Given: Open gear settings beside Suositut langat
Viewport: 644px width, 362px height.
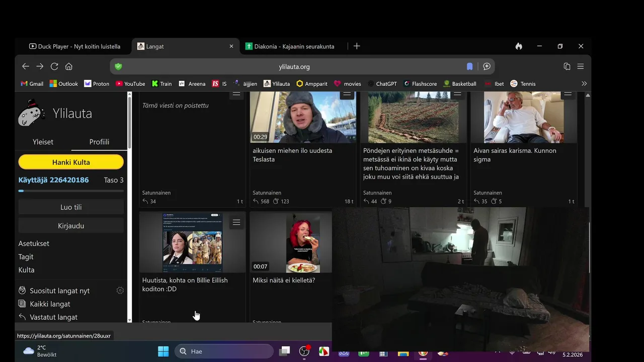Looking at the screenshot, I should tap(120, 290).
